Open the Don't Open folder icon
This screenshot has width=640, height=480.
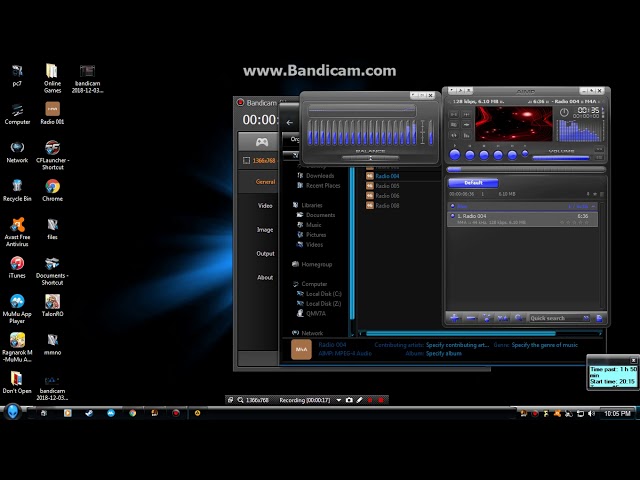pos(17,382)
